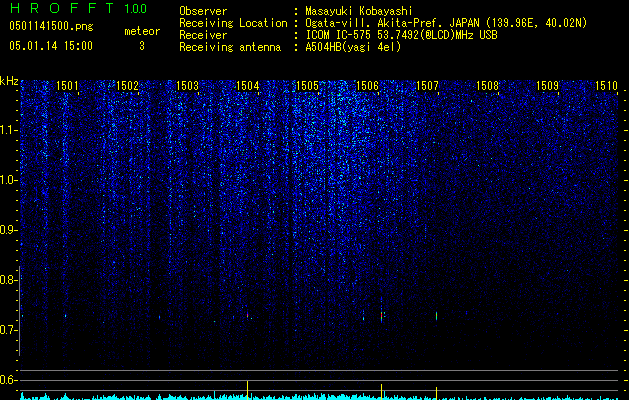This screenshot has height=400, width=629.
Task: Click the 1507 time axis label
Action: pos(428,86)
